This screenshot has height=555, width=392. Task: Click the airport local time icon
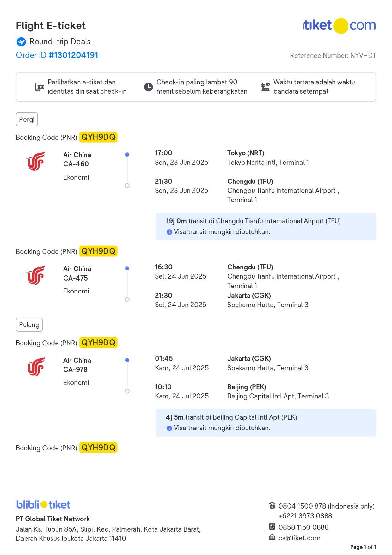tap(265, 87)
